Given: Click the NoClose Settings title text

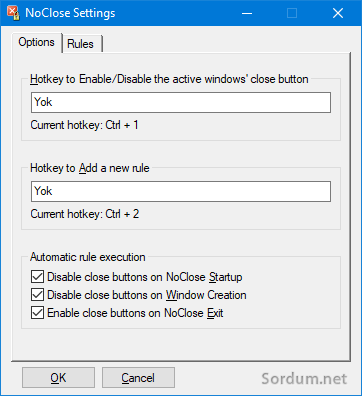Looking at the screenshot, I should point(70,13).
